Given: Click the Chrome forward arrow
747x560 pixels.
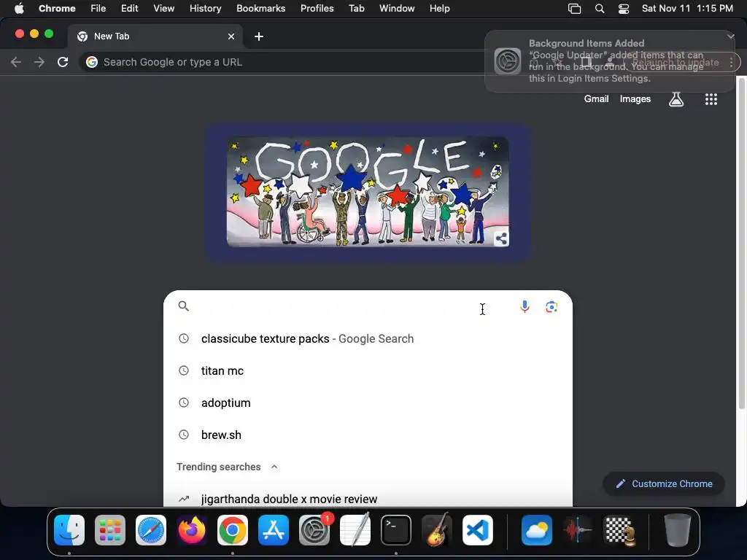Looking at the screenshot, I should point(39,62).
